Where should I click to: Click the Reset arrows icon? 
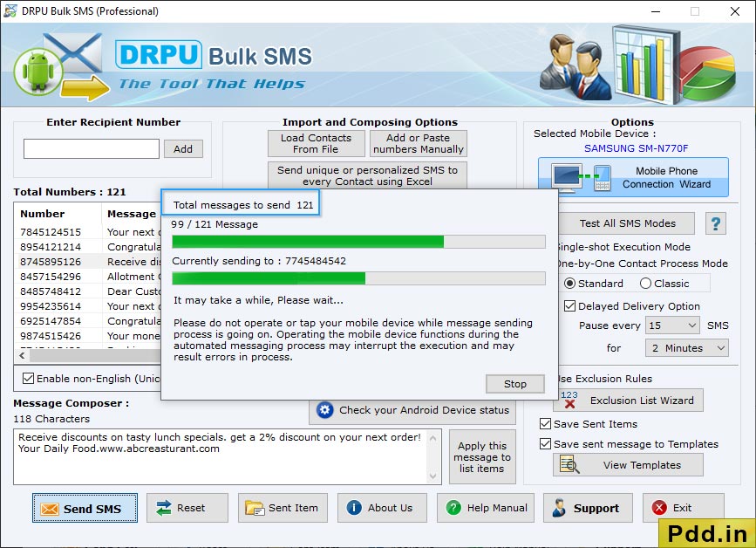(163, 508)
